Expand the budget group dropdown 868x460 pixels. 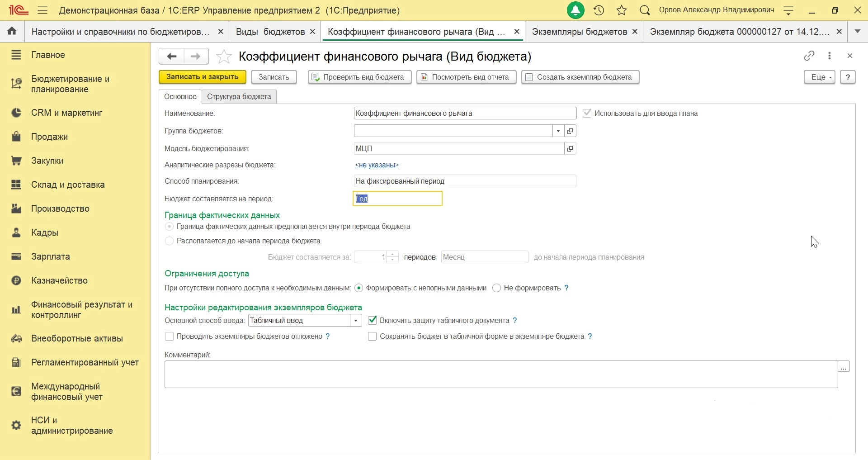pyautogui.click(x=558, y=131)
